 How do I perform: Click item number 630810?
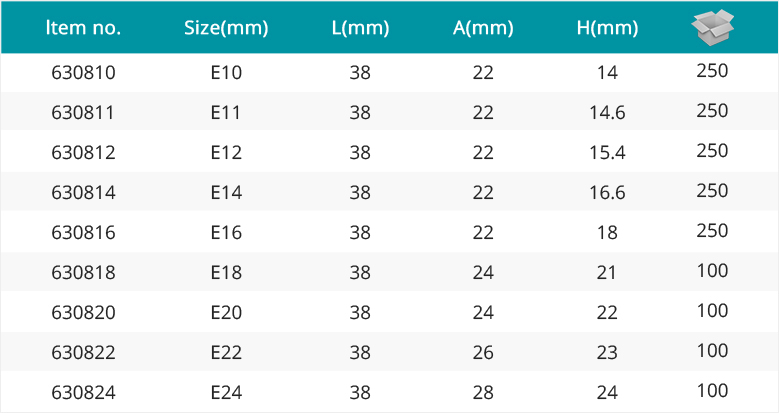pos(83,73)
